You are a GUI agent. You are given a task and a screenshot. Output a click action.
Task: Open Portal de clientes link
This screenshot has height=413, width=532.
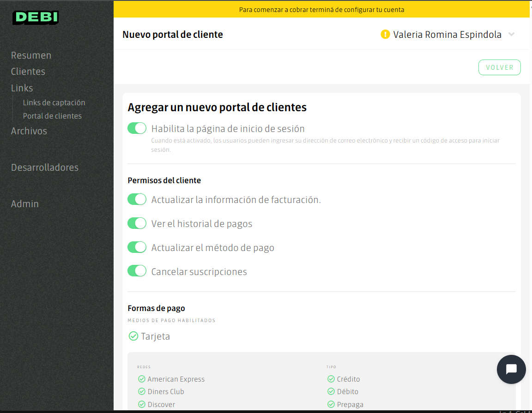coord(52,116)
